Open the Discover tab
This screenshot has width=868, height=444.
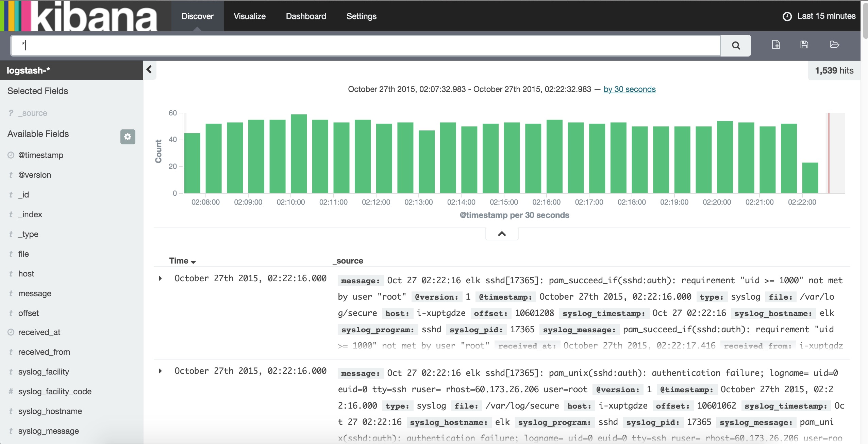point(197,16)
